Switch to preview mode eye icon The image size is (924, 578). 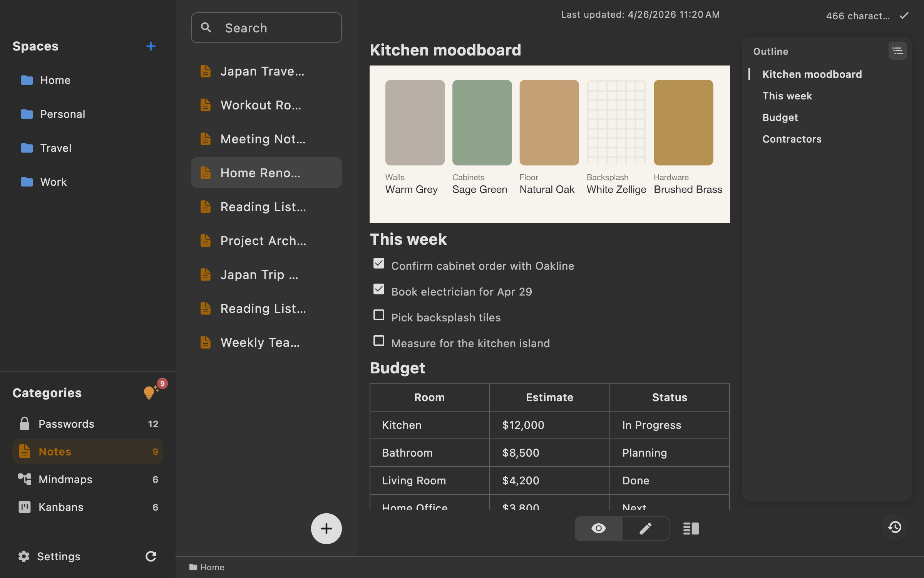(598, 528)
